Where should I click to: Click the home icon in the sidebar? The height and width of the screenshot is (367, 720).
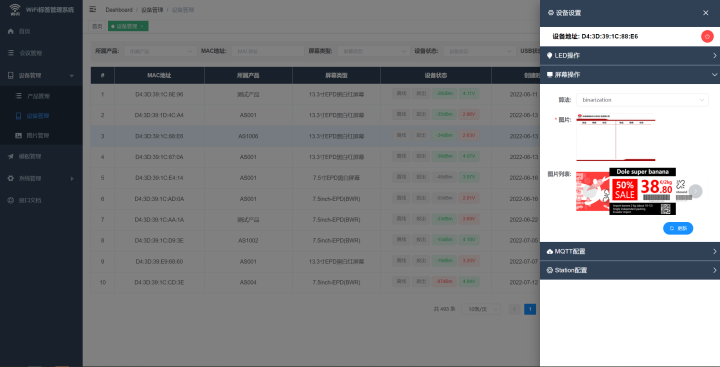point(11,32)
